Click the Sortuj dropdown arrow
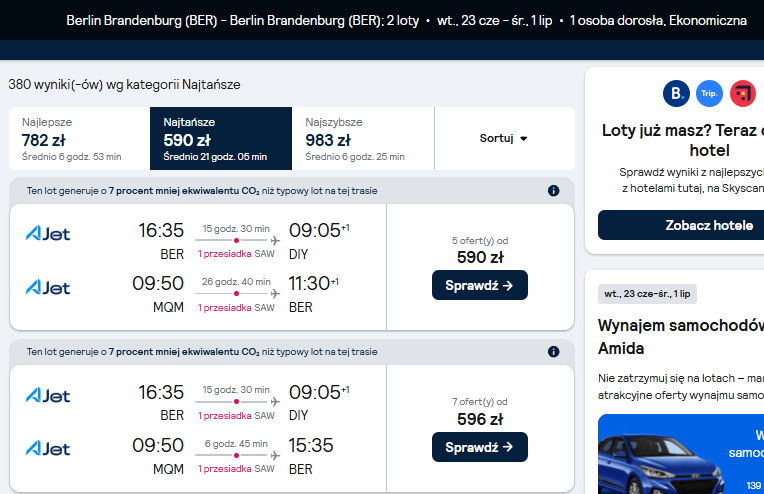This screenshot has height=494, width=764. click(x=523, y=139)
